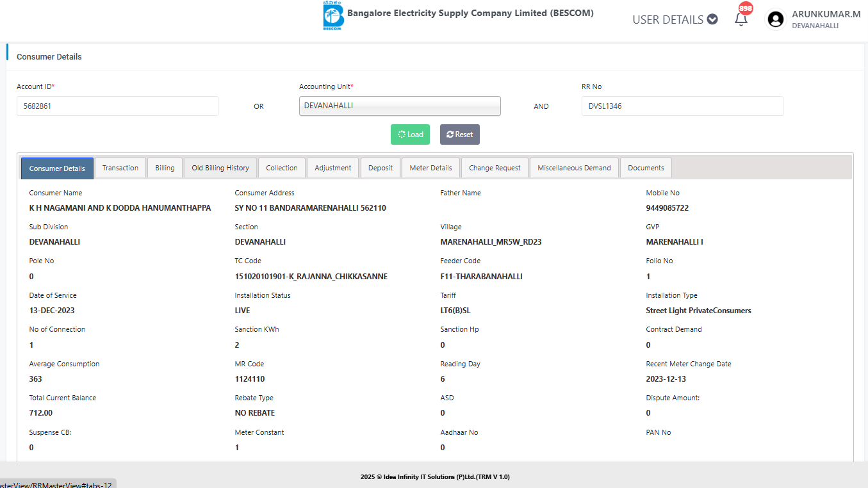Click the village value MARENAHALLI_MR5W_RD23
The height and width of the screenshot is (488, 868).
(491, 242)
